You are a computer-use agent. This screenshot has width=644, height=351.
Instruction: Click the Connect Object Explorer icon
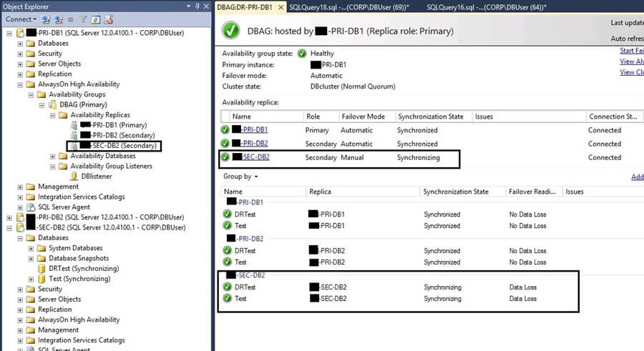(47, 19)
